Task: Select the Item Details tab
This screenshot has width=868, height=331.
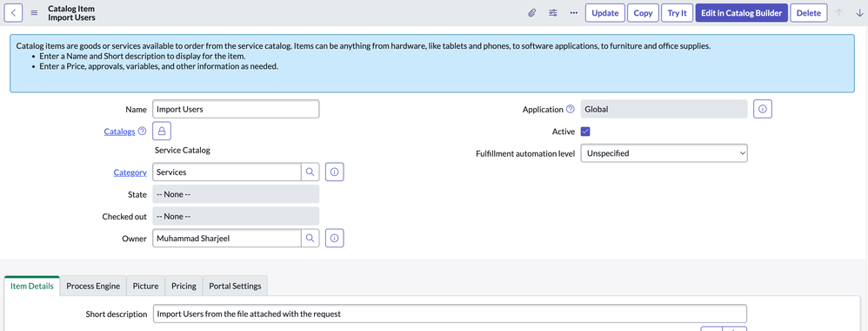Action: coord(32,286)
